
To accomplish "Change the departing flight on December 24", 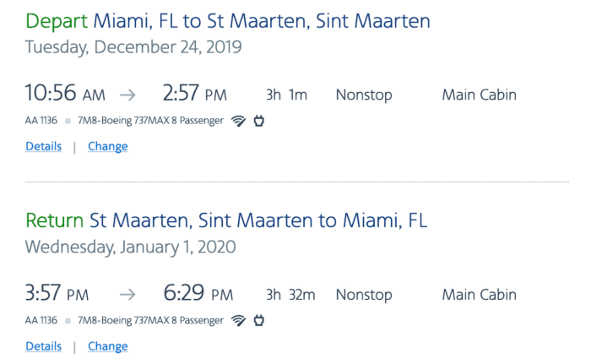I will point(107,146).
